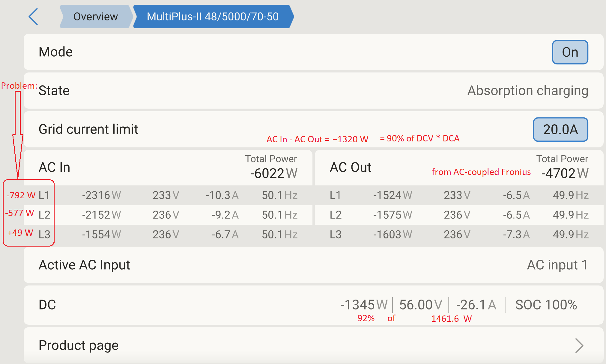This screenshot has width=606, height=364.
Task: Select AC In L2 current -9.2 A
Action: point(225,215)
